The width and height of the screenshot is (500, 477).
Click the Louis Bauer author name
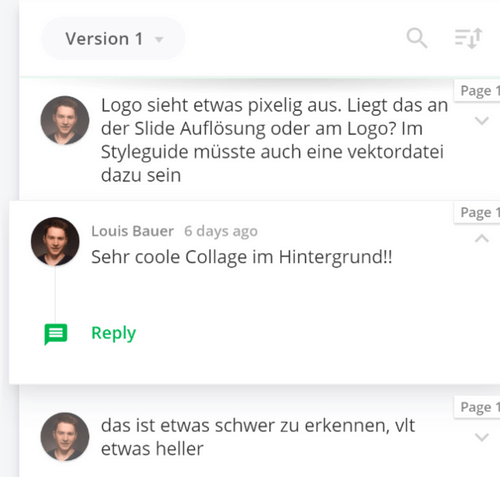[133, 231]
